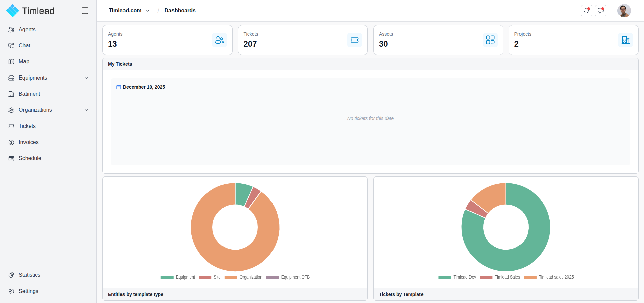The image size is (644, 303).
Task: Click the Assets card grid icon
Action: [490, 40]
